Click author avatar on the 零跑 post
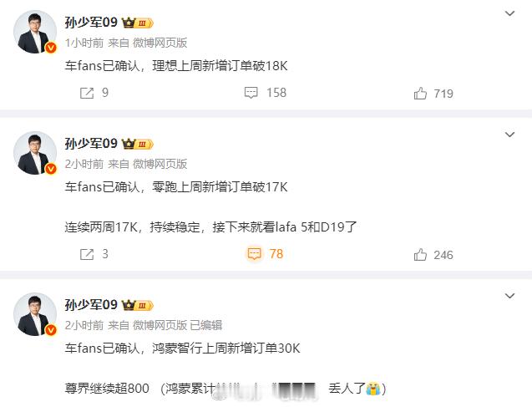The height and width of the screenshot is (407, 532). (35, 153)
